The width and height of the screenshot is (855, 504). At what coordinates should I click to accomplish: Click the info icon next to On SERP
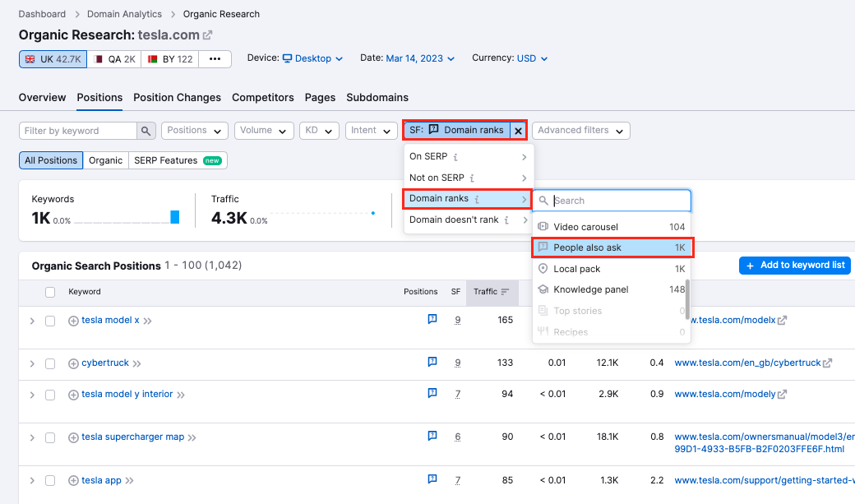click(456, 156)
